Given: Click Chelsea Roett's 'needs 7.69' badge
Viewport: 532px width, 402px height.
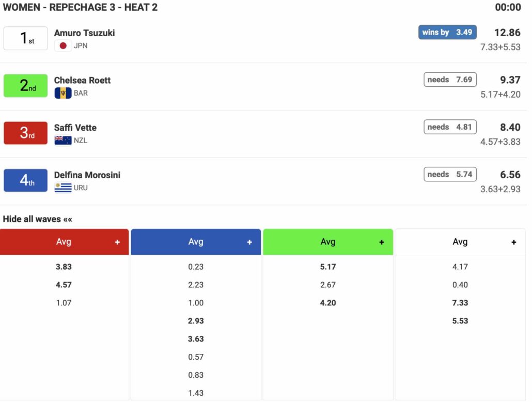Looking at the screenshot, I should click(450, 80).
